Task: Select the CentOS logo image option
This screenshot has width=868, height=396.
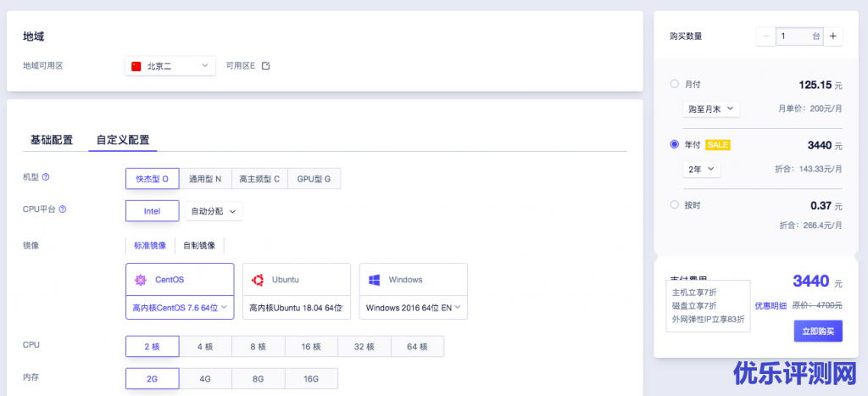Action: 141,280
